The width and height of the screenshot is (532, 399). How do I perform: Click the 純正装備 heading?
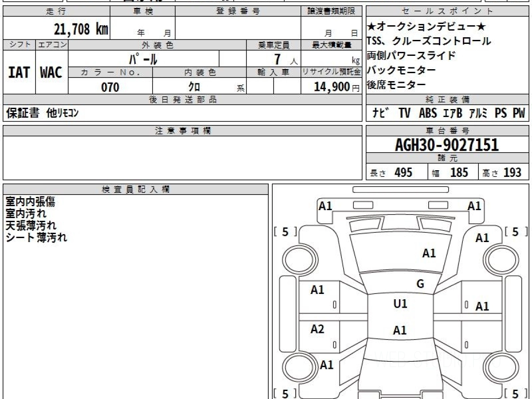pyautogui.click(x=448, y=100)
